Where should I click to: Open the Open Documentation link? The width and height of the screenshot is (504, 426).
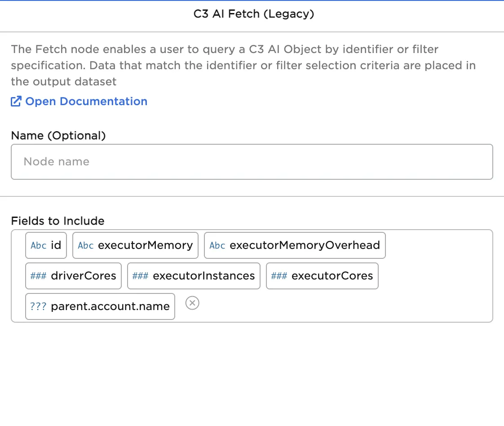tap(86, 102)
